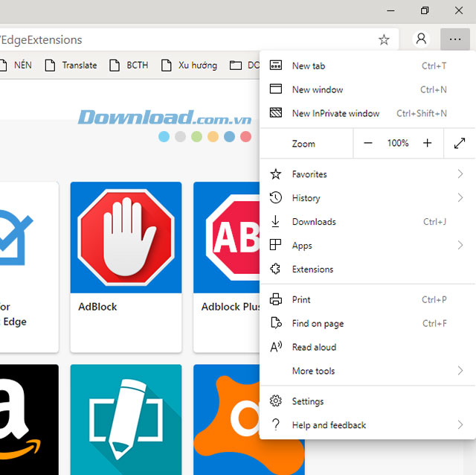Click the Help question mark icon
The height and width of the screenshot is (475, 476).
276,424
